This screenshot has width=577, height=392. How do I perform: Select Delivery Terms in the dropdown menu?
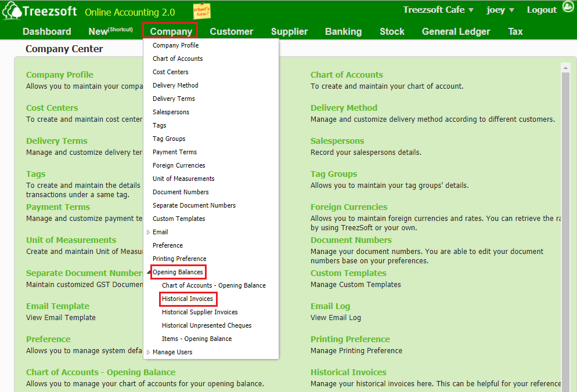[x=174, y=99]
